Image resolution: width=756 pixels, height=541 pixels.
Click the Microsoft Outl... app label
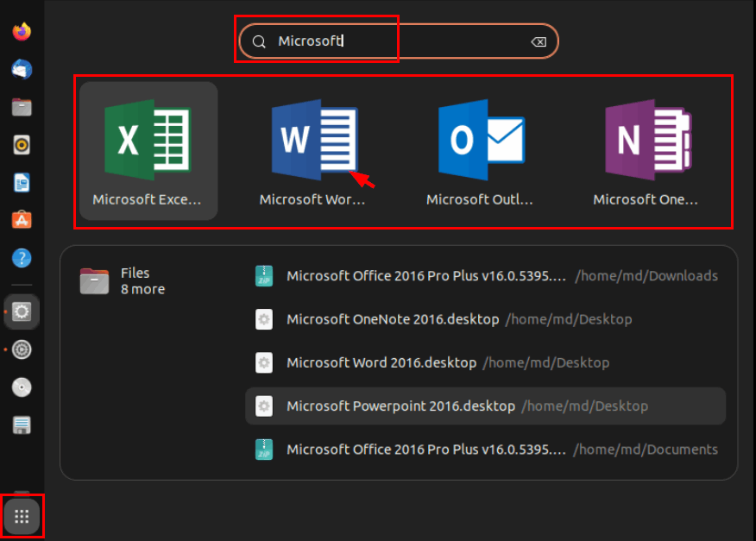pyautogui.click(x=480, y=199)
